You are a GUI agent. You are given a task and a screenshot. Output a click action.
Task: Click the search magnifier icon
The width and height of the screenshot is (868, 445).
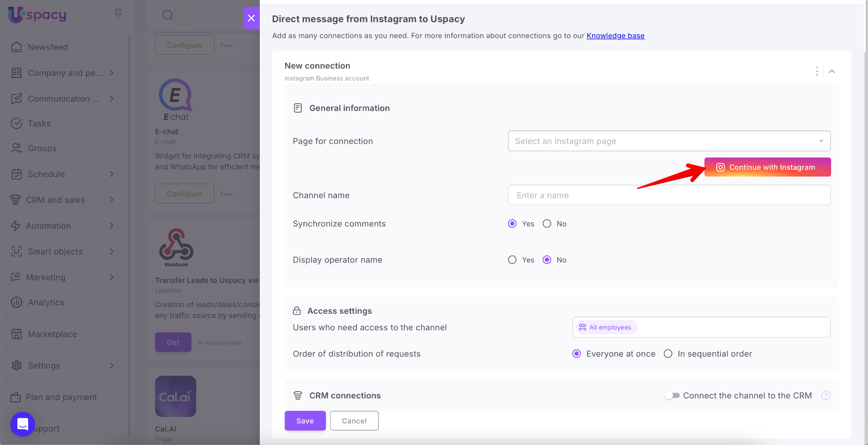[x=168, y=15]
